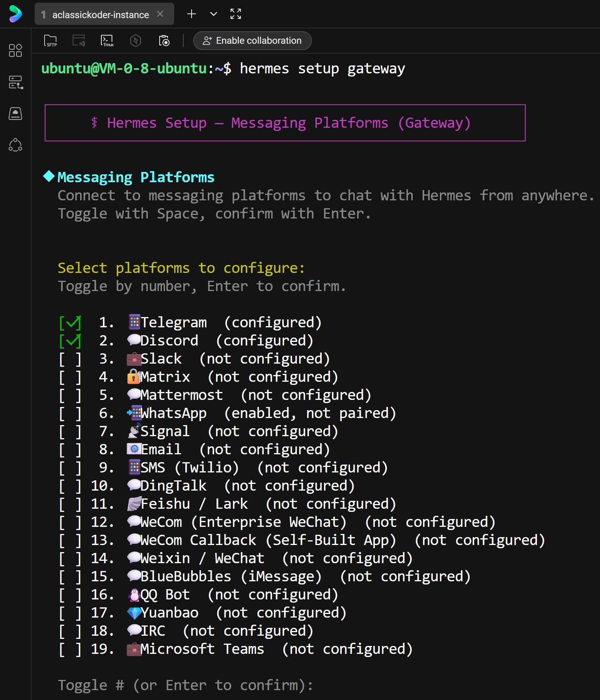Toggle fullscreen with the expand arrows icon
600x700 pixels.
(236, 14)
